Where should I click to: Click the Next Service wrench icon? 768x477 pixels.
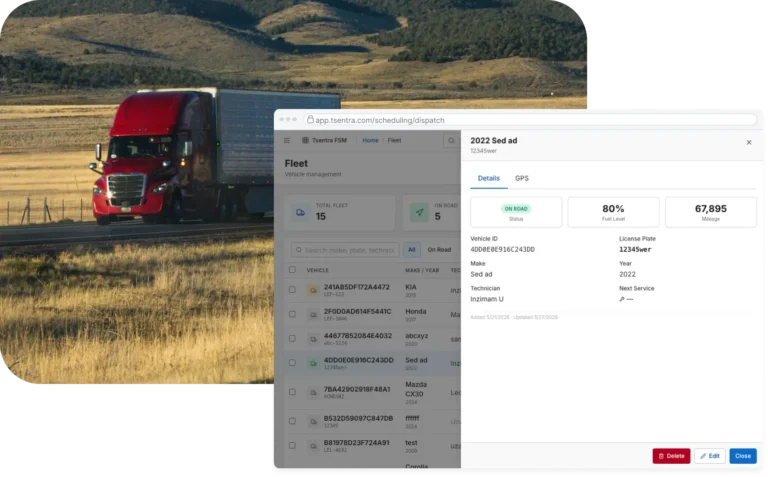click(622, 299)
